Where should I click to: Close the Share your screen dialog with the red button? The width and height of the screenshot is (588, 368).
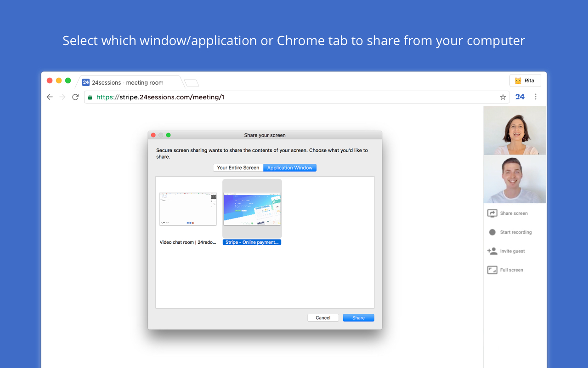[153, 135]
